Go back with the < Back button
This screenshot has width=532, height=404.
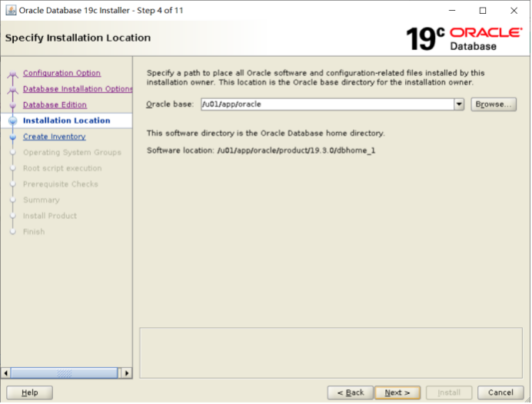[350, 392]
